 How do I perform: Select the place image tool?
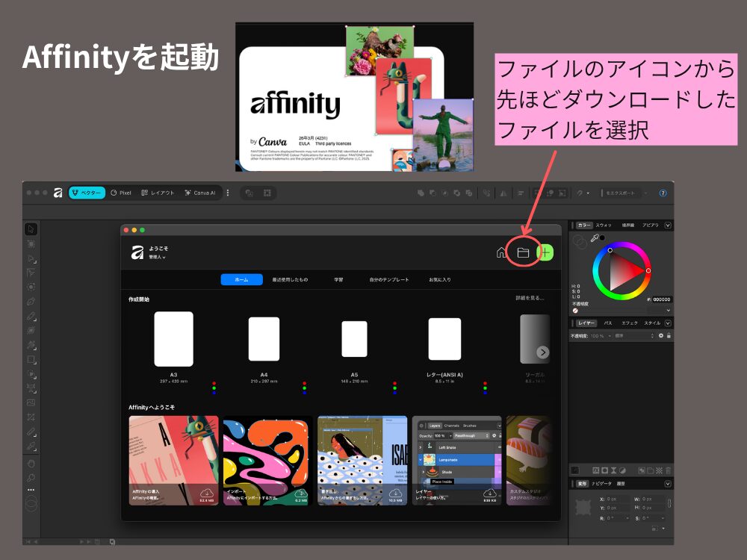[31, 402]
